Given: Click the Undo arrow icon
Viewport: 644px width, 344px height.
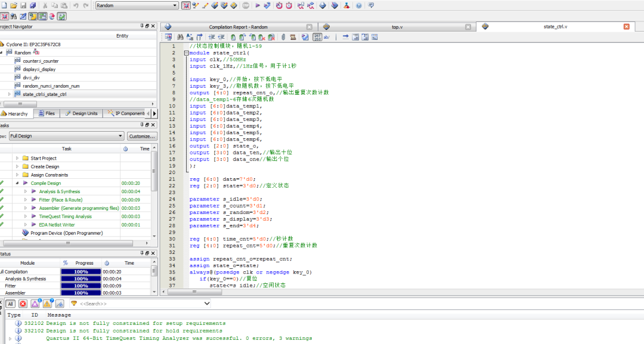Looking at the screenshot, I should point(76,5).
